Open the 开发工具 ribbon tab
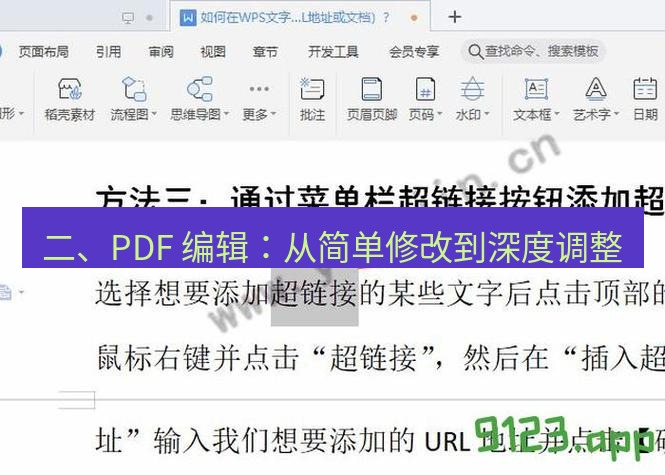The height and width of the screenshot is (475, 665). tap(333, 52)
